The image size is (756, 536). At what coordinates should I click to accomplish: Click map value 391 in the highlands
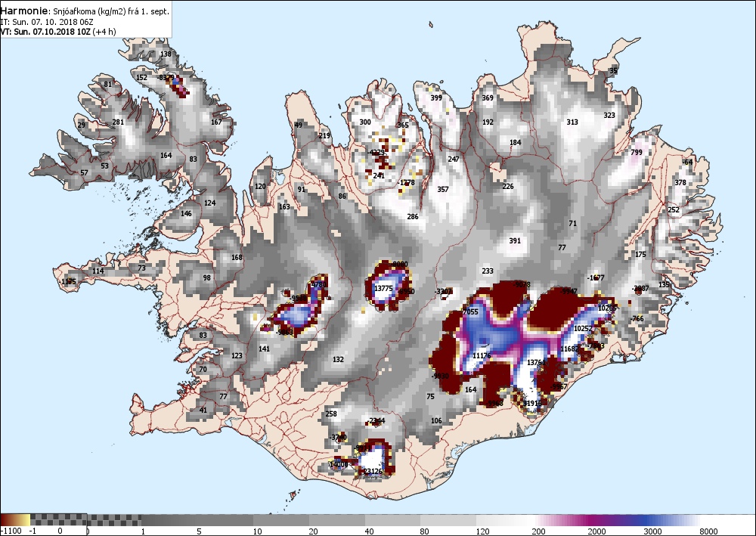point(515,240)
